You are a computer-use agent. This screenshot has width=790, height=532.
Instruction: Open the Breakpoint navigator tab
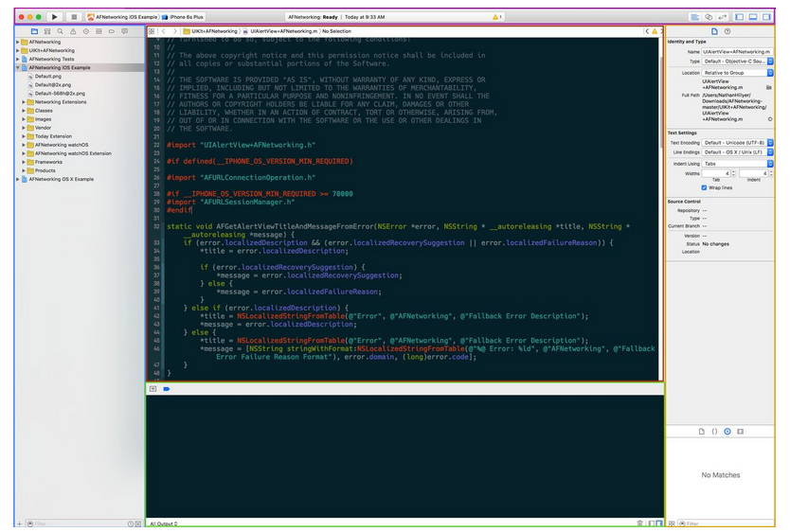click(x=112, y=31)
